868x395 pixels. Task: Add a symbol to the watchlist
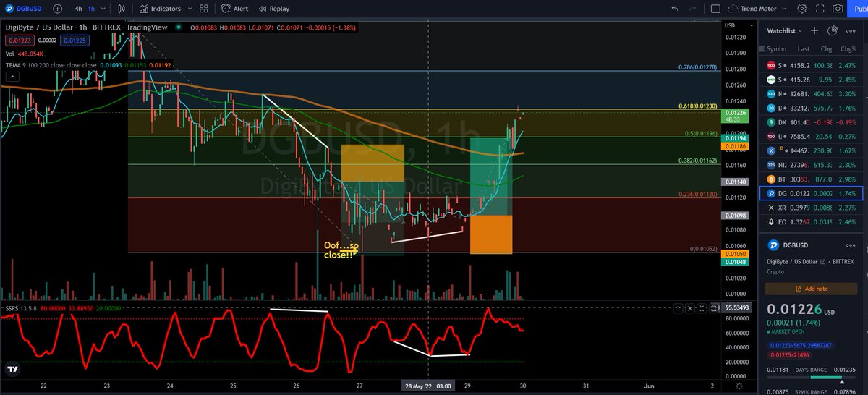pyautogui.click(x=814, y=31)
